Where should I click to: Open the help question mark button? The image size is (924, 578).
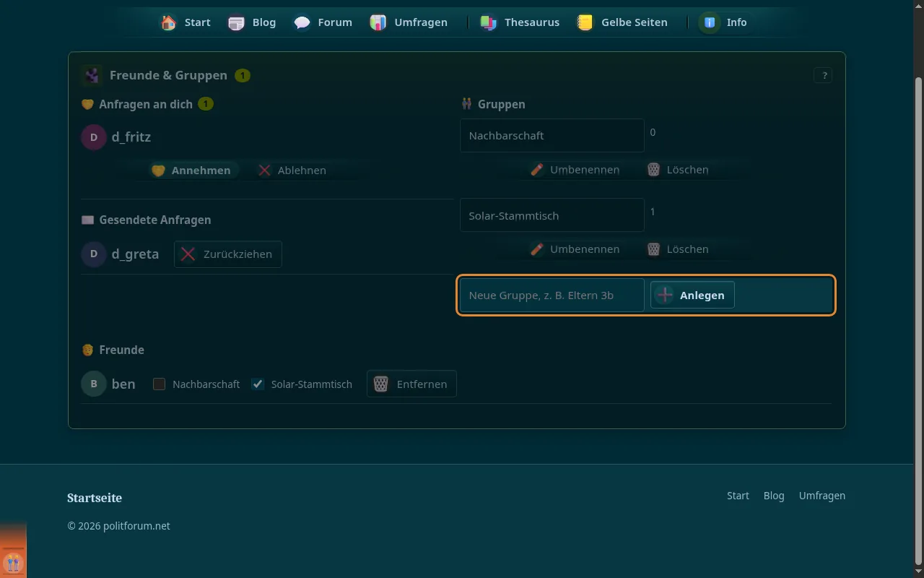(823, 75)
